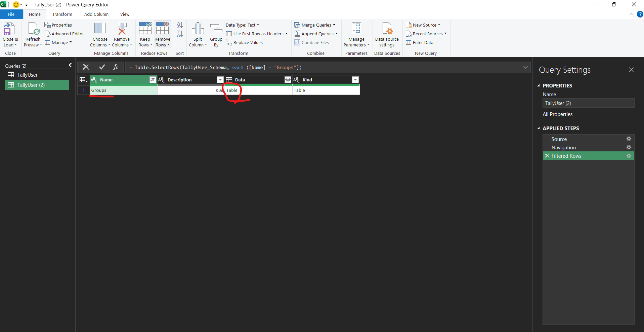Viewport: 644px width, 332px height.
Task: Expand the formula bar with the chevron
Action: (x=525, y=68)
